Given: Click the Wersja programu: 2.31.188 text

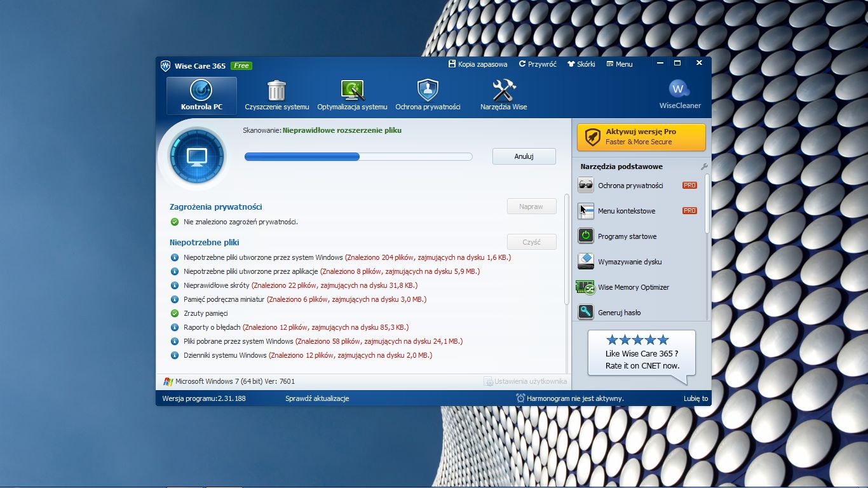Looking at the screenshot, I should 204,398.
